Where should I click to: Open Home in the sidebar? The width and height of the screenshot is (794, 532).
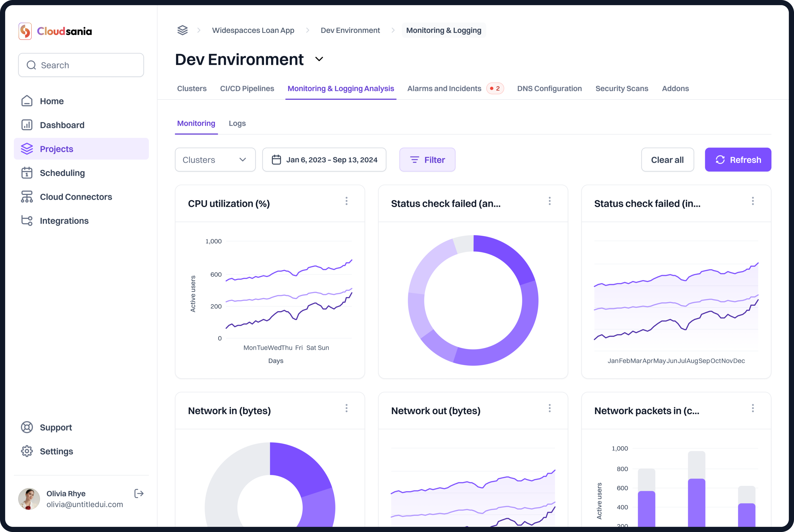[x=81, y=101]
